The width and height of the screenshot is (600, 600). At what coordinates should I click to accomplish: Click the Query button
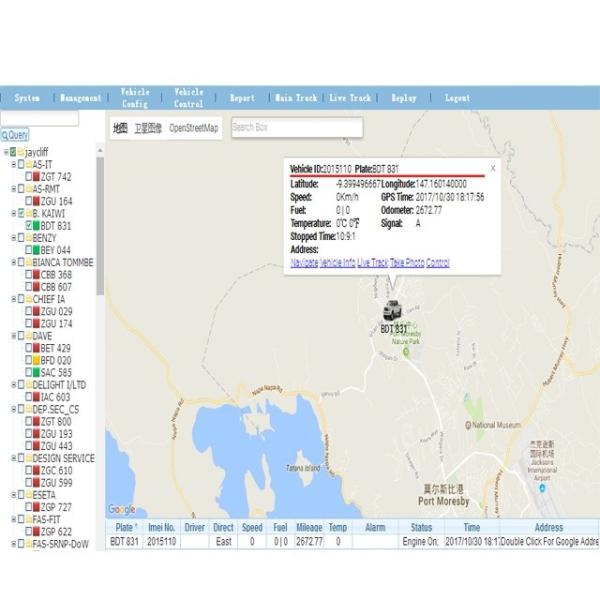[15, 135]
